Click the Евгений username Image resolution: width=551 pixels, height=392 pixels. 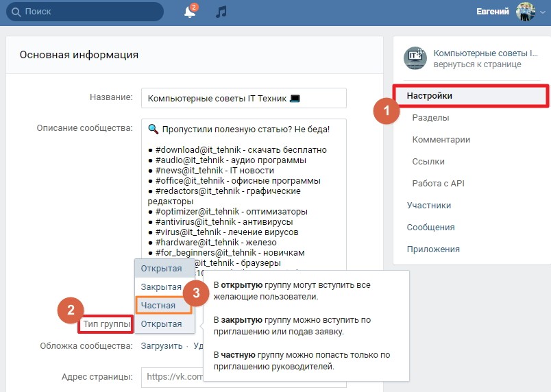click(x=493, y=12)
